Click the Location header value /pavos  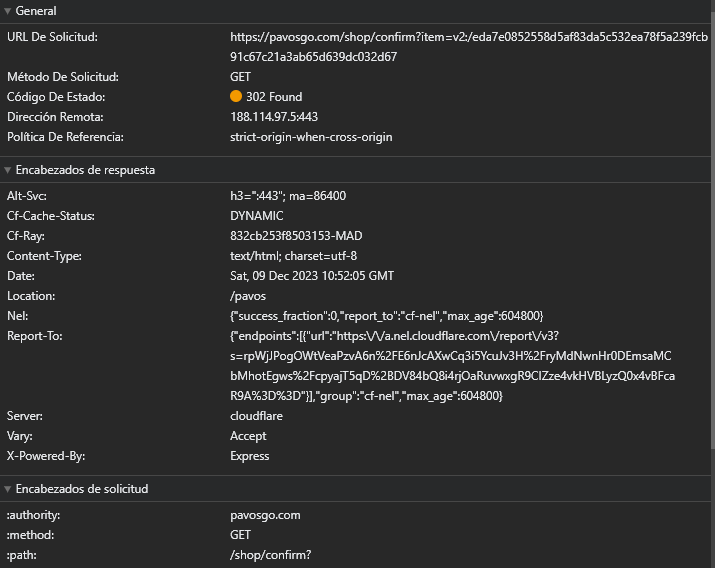[248, 296]
